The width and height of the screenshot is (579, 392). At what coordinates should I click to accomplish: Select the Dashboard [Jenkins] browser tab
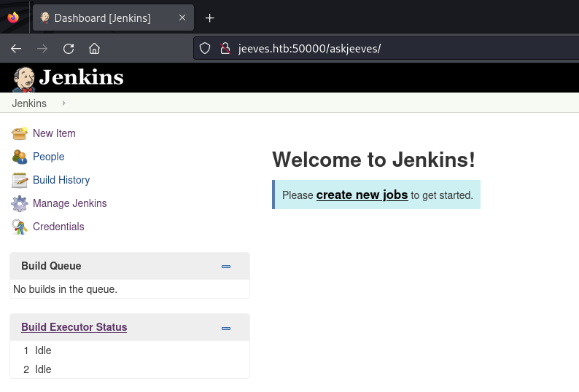click(x=113, y=17)
